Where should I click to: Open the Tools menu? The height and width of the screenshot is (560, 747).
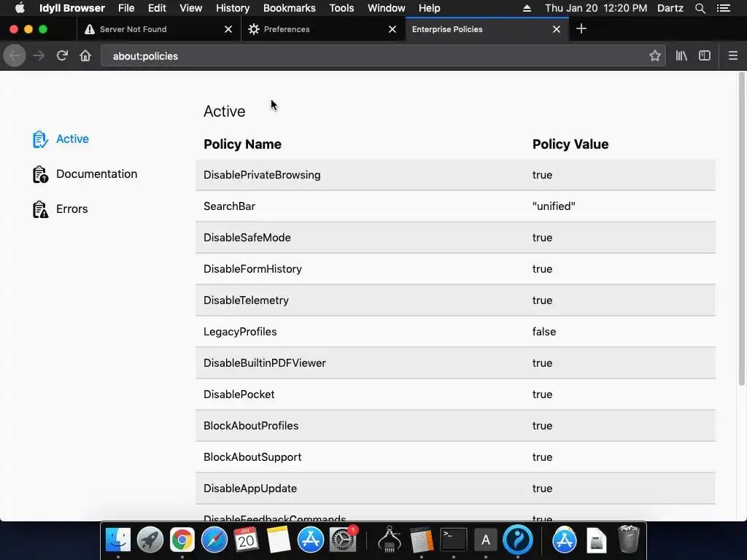341,8
